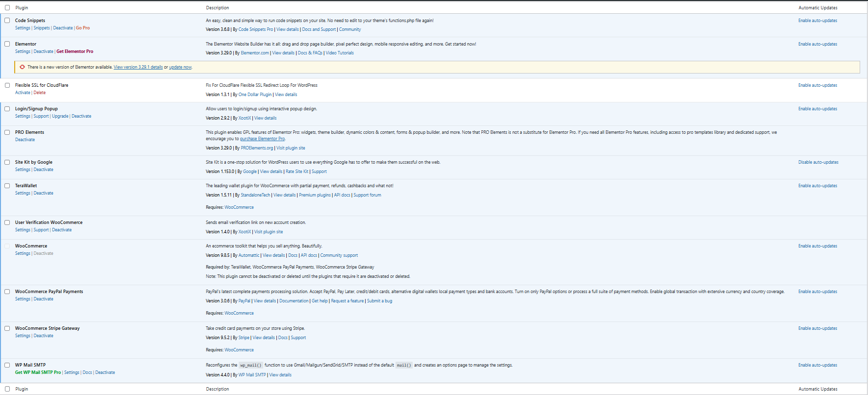Select the Flexible SSL for CloudFlare checkbox

tap(7, 85)
